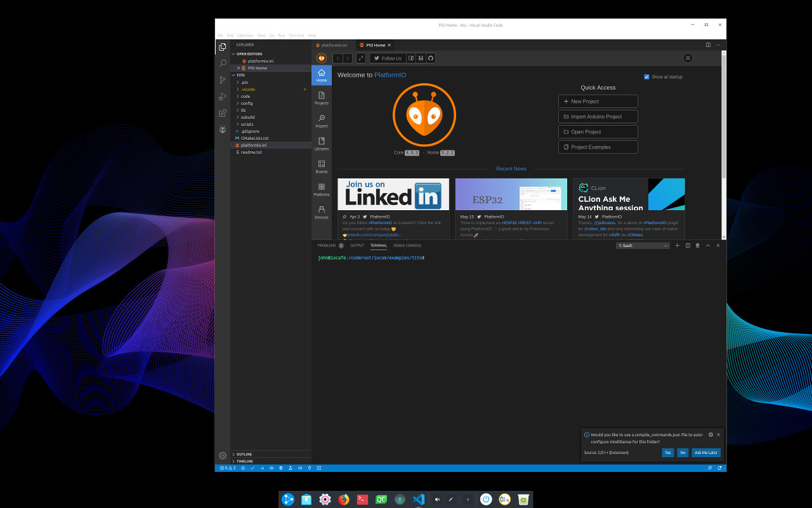This screenshot has height=508, width=812.
Task: Open the Explorer view in activity bar
Action: tap(223, 47)
